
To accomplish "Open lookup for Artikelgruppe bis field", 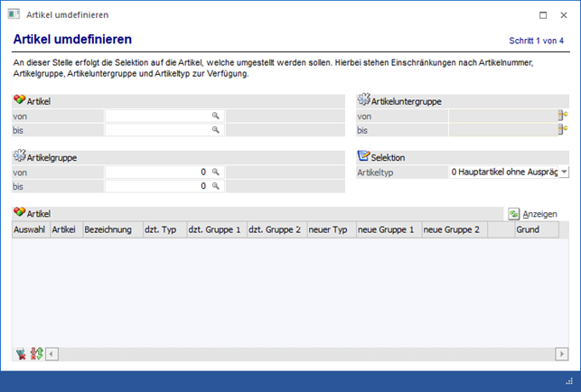I will click(x=216, y=186).
